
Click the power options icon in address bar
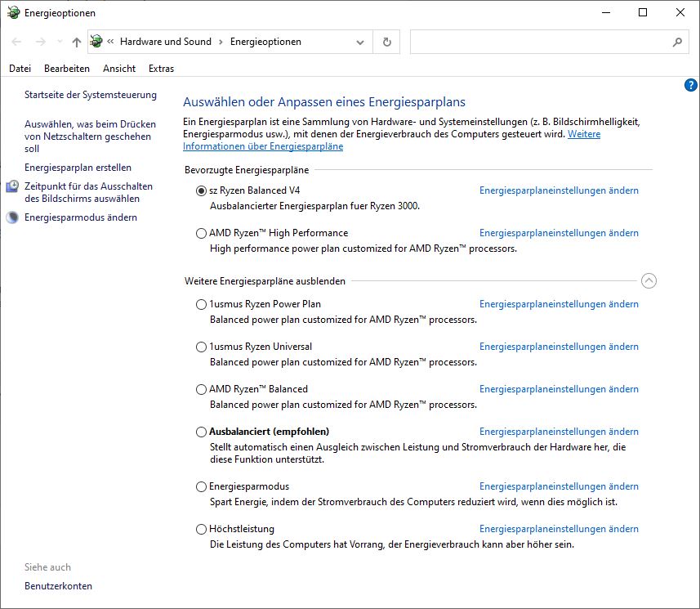click(x=96, y=42)
